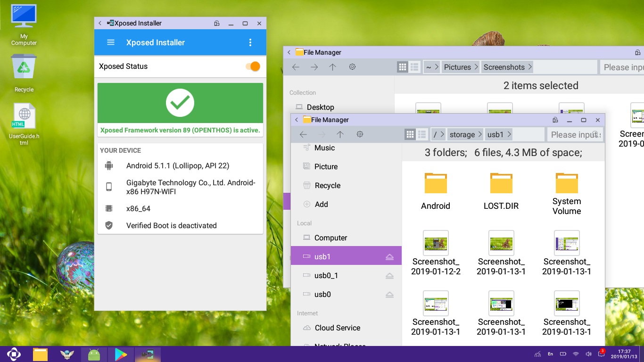The image size is (644, 362).
Task: Open Recycle bin desktop icon
Action: click(24, 73)
